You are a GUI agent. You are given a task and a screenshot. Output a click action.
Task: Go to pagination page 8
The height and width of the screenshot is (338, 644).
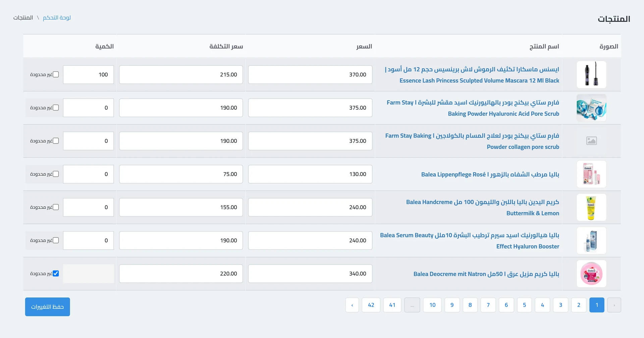pos(470,305)
